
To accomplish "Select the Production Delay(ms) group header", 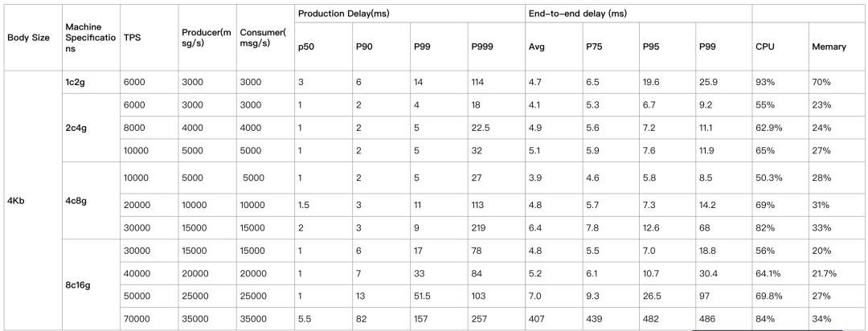I will [409, 14].
